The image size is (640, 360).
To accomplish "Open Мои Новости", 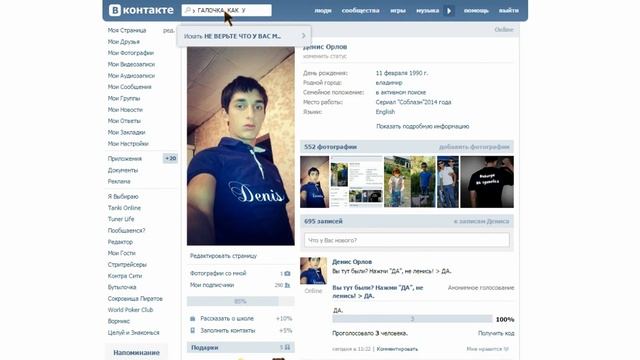I will [x=125, y=110].
